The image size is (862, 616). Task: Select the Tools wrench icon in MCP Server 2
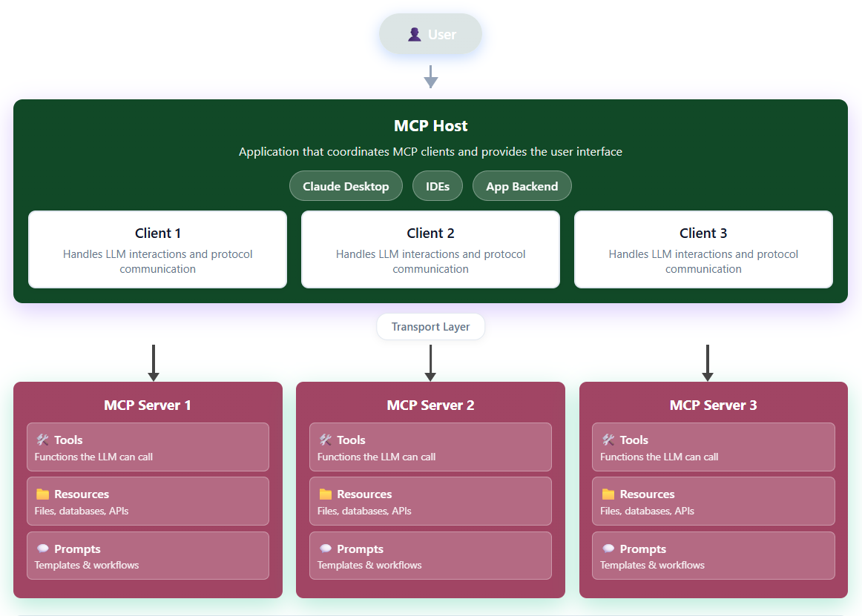pos(325,439)
